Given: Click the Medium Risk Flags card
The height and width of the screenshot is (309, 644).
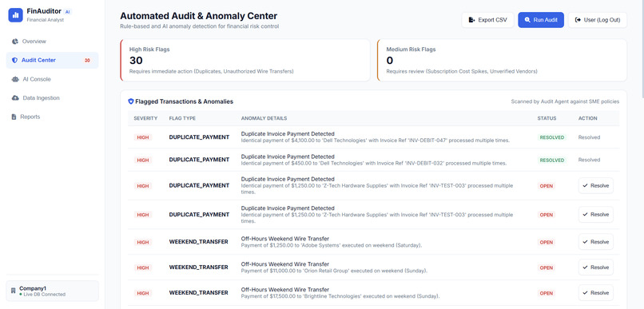Looking at the screenshot, I should (502, 61).
